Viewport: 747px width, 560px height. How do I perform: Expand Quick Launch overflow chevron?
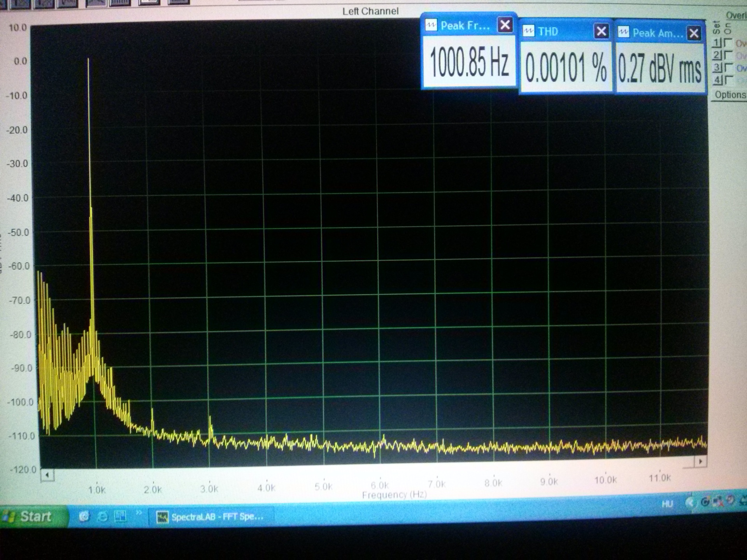[x=139, y=513]
